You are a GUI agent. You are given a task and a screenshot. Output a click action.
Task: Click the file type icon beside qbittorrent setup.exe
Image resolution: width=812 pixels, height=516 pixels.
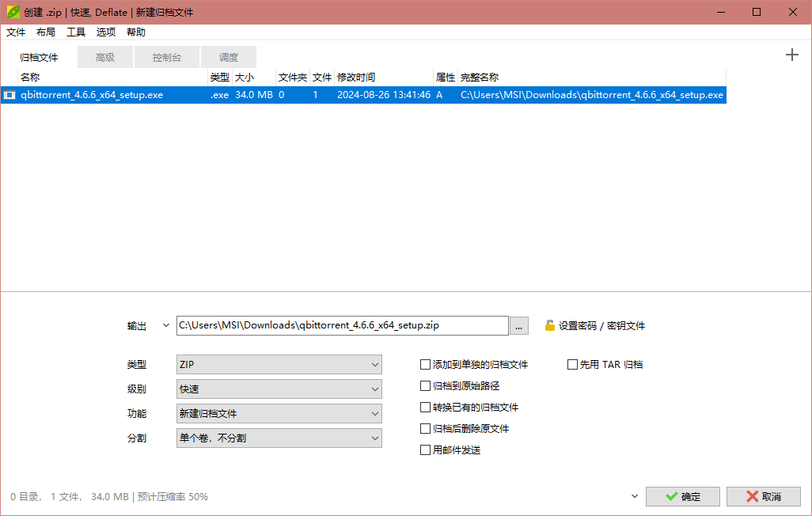[9, 95]
